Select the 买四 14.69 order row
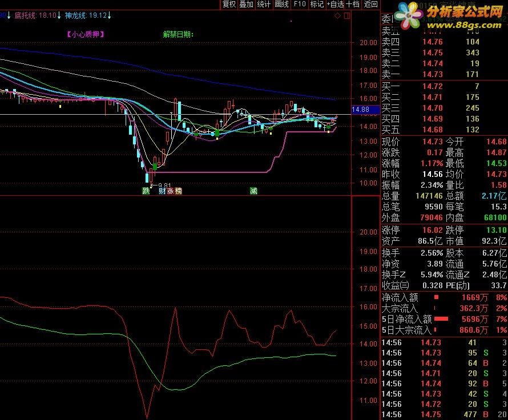The height and width of the screenshot is (420, 508). click(445, 119)
